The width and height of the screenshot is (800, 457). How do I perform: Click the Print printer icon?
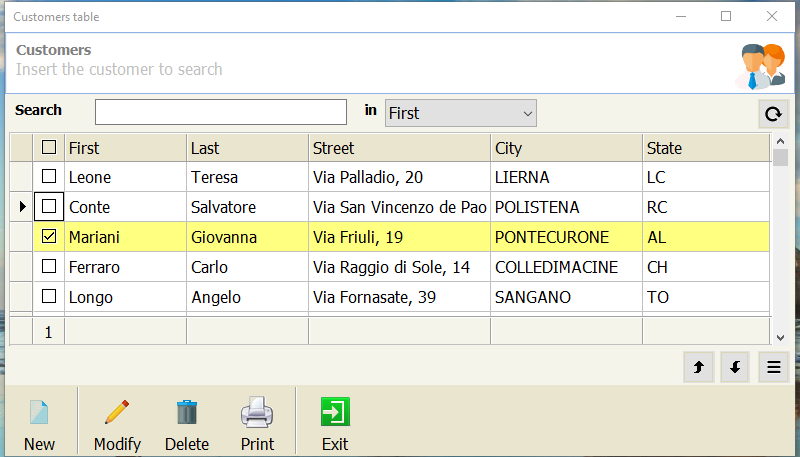pos(257,412)
